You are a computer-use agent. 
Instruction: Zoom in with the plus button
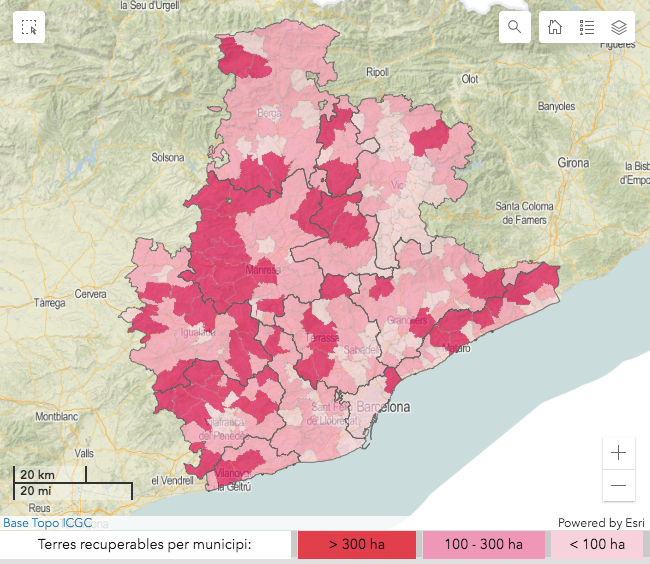(618, 453)
